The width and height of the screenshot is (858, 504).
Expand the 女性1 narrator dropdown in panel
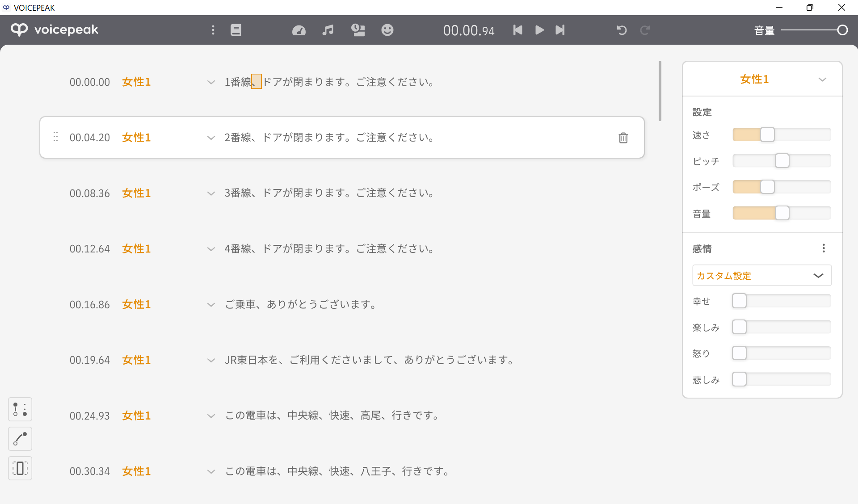pyautogui.click(x=822, y=80)
